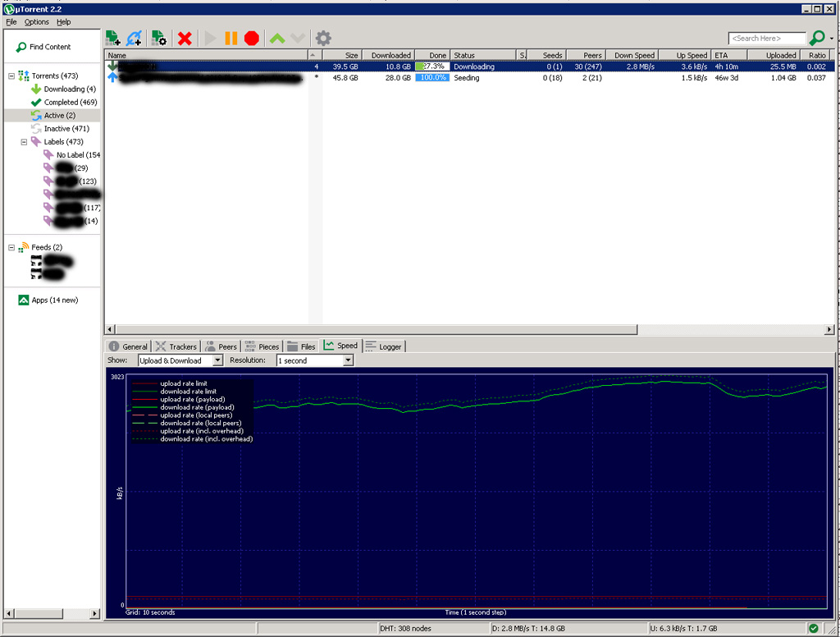Click the download speed status bar entry
840x637 pixels.
point(528,629)
